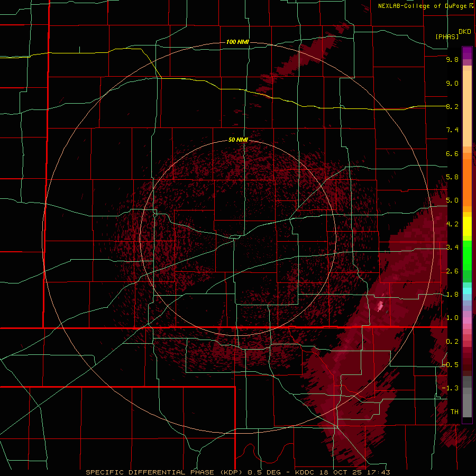
Task: Click the -1.3 value on the color scale
Action: click(451, 388)
